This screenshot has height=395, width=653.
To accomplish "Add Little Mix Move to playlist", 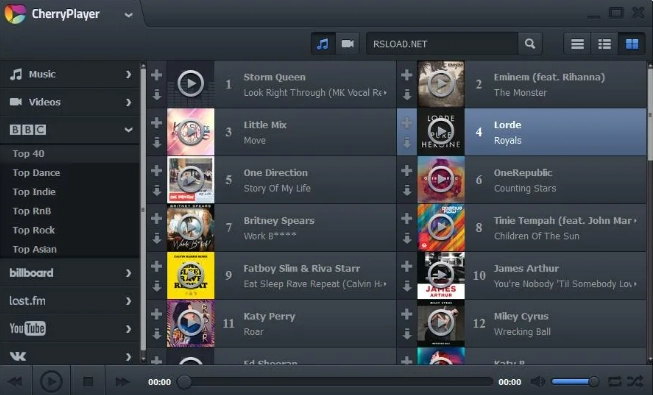I will [x=157, y=123].
